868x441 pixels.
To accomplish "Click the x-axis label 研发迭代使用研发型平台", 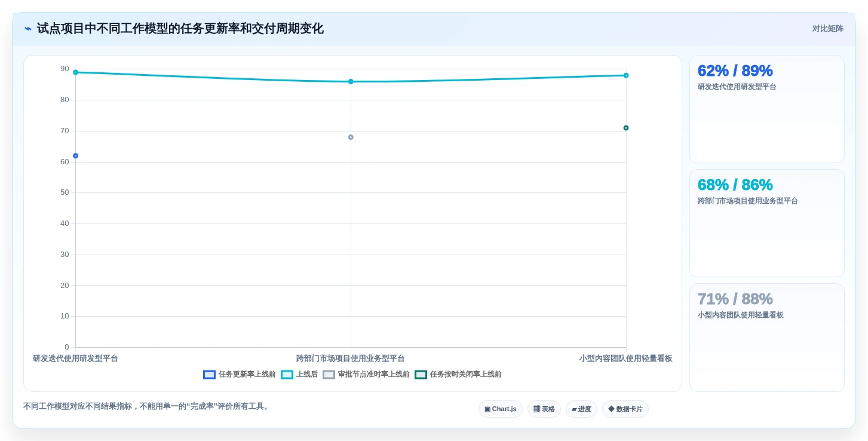I will point(75,359).
